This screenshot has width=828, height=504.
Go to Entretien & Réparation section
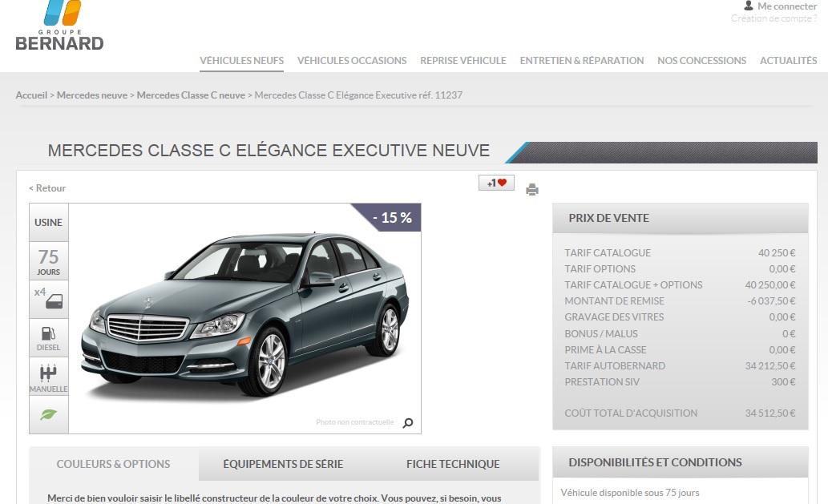[x=581, y=60]
